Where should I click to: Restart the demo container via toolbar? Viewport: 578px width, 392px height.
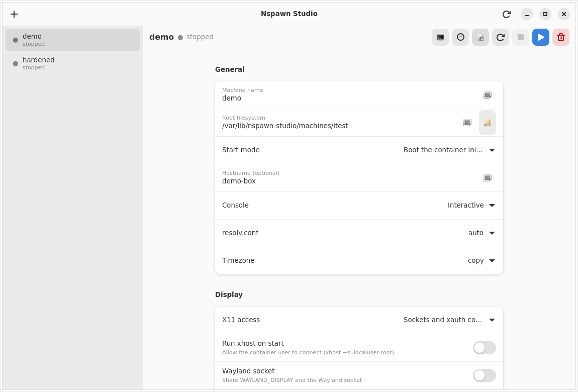(x=501, y=37)
